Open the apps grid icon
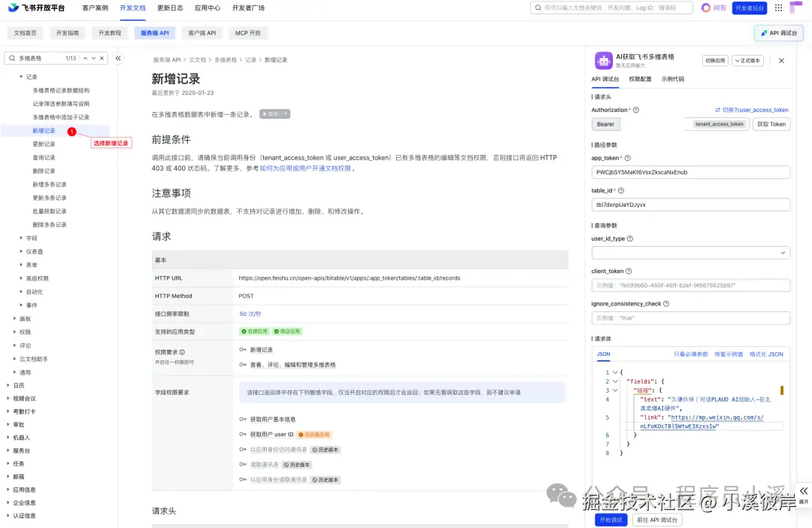Image resolution: width=812 pixels, height=528 pixels. (778, 8)
